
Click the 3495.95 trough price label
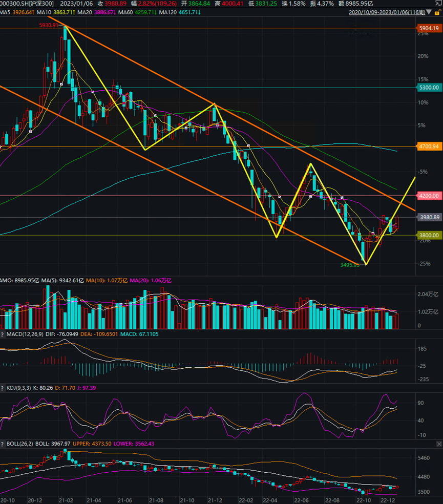point(350,265)
